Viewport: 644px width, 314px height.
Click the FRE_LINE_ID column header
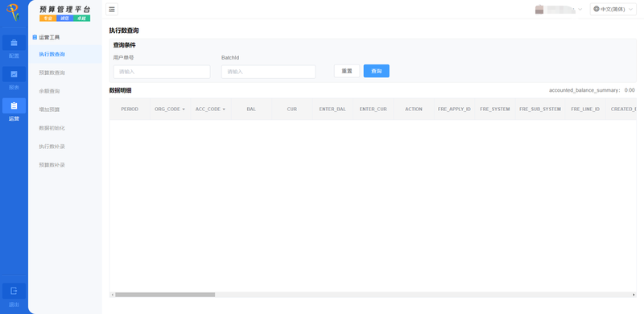point(585,109)
